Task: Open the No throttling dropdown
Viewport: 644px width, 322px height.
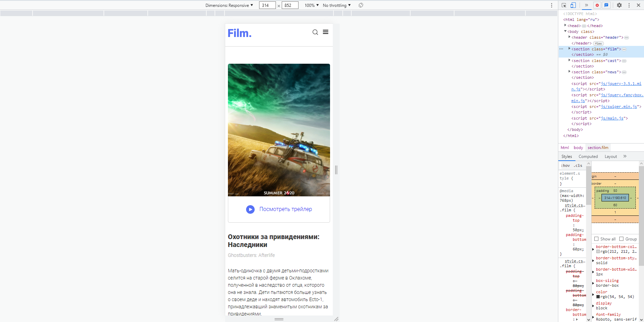Action: [336, 5]
